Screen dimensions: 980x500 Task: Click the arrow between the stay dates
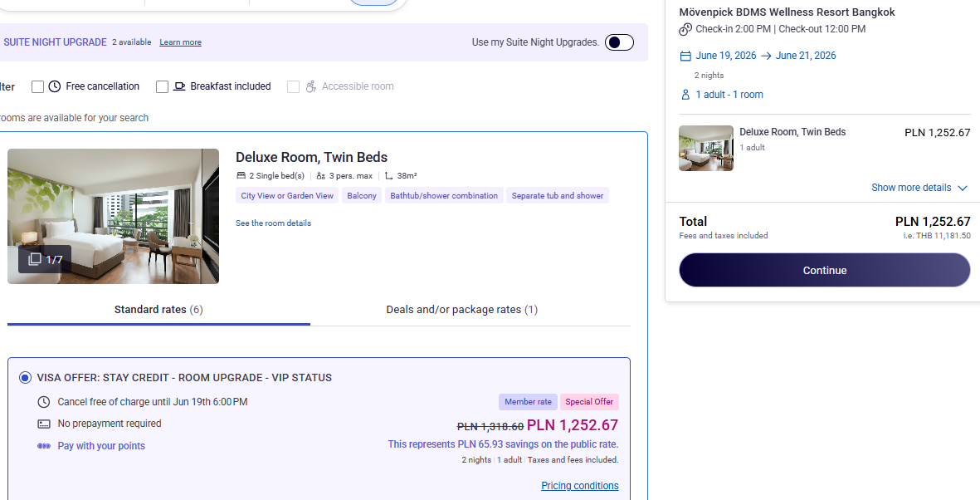click(766, 56)
